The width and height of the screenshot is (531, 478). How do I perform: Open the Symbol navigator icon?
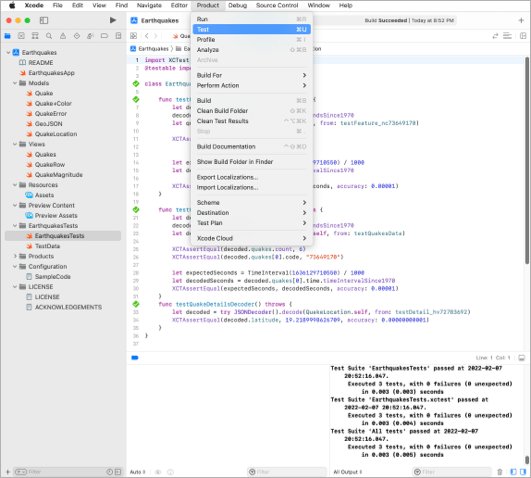pos(35,36)
